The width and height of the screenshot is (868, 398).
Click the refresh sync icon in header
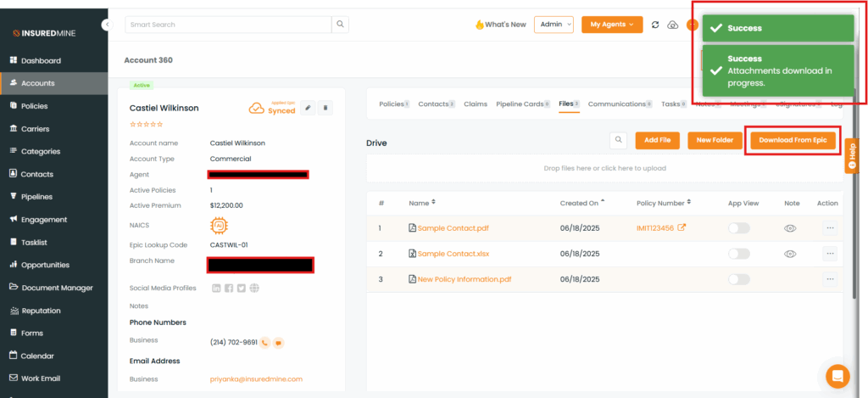655,25
